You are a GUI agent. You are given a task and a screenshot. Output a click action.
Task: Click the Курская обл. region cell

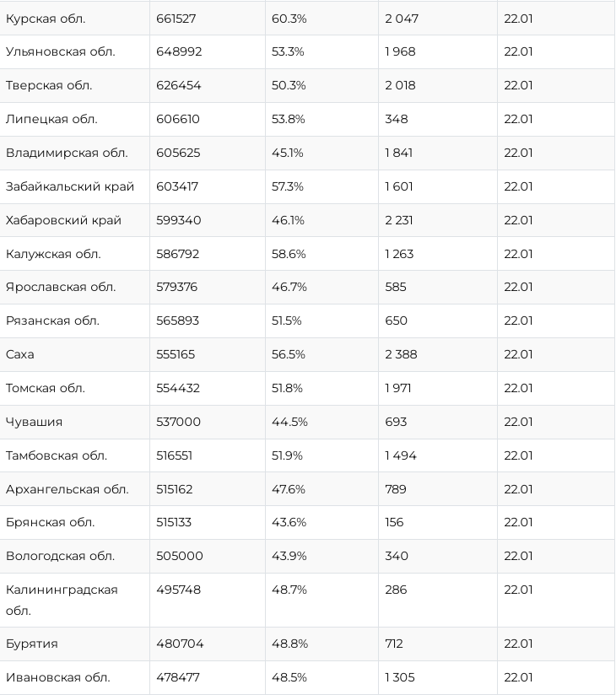pos(46,19)
